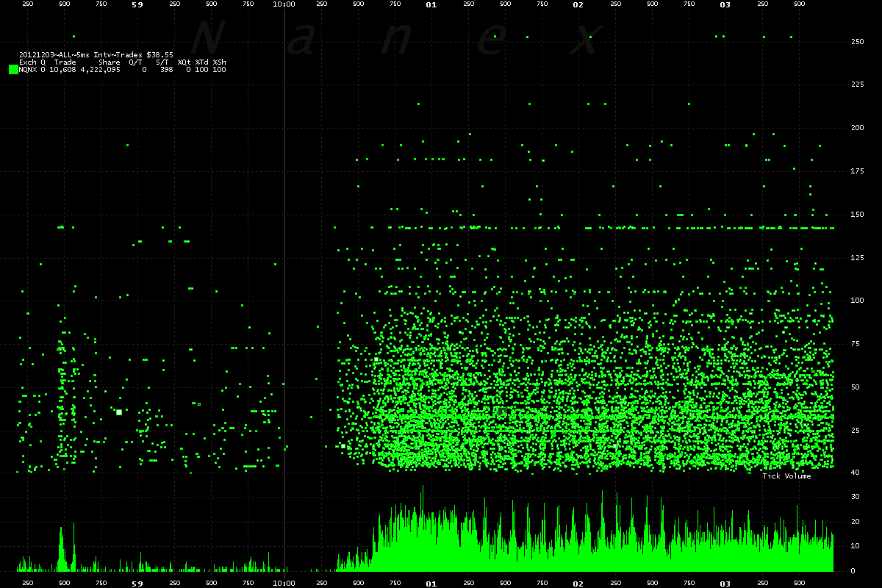Screen dimensions: 882x588
Task: Click the trade count value "10,608"
Action: pos(63,69)
